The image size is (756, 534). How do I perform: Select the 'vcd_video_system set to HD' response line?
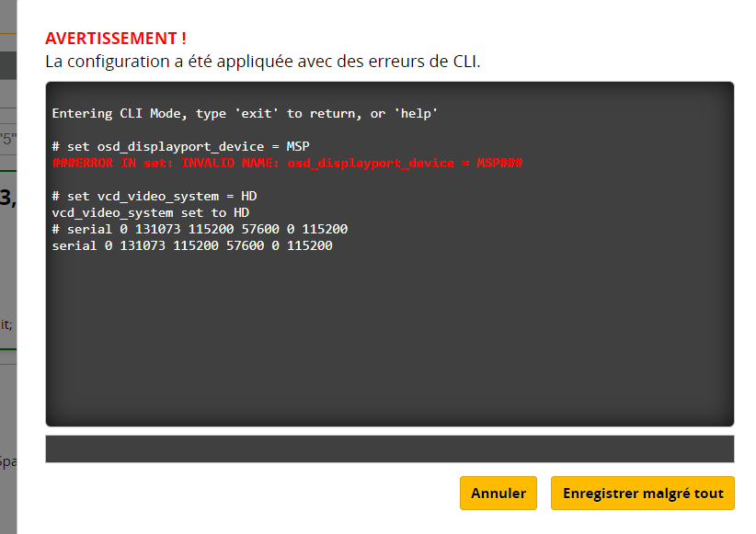tap(150, 212)
